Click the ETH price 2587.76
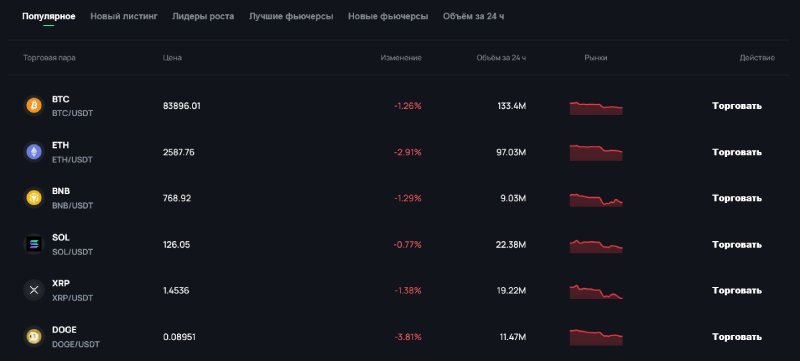The image size is (800, 361). [178, 152]
